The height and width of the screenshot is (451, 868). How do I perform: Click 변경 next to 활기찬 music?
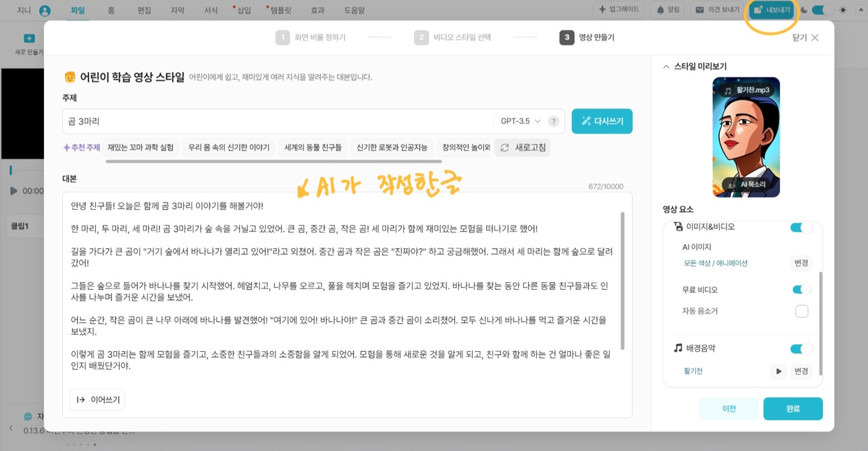tap(801, 371)
